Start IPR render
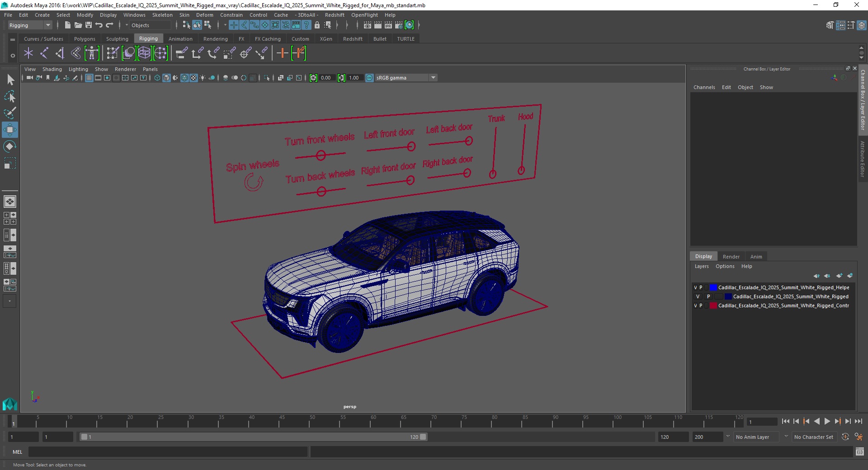868x470 pixels. click(x=388, y=25)
